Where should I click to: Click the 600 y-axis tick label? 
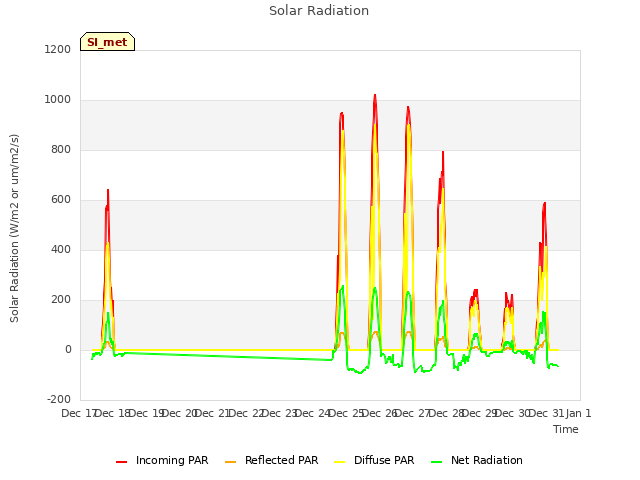(61, 200)
